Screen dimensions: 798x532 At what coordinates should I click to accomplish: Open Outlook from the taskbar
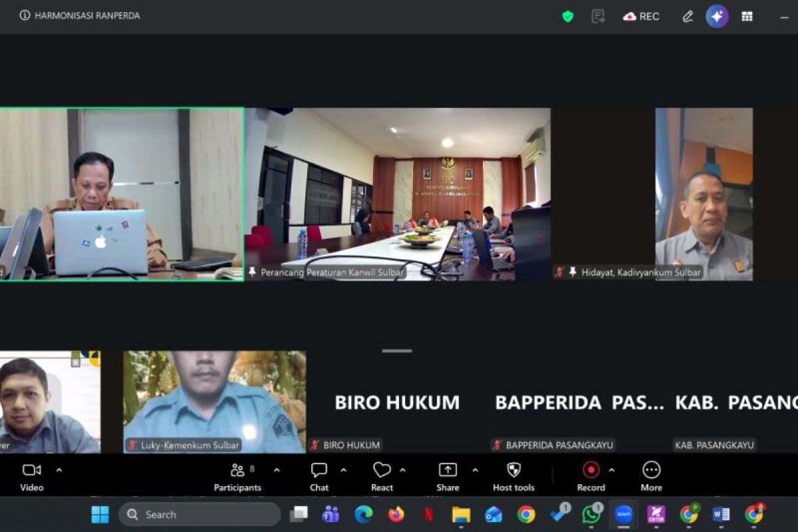493,514
